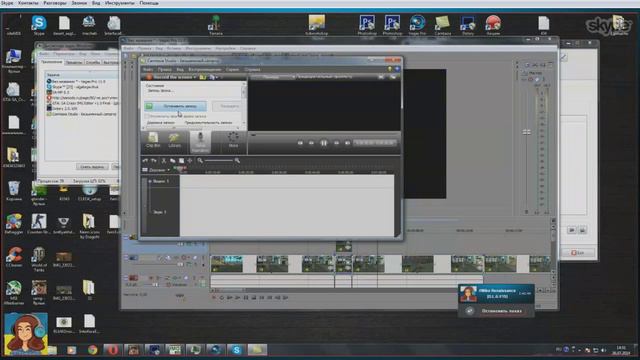The height and width of the screenshot is (360, 640).
Task: Open the Recycle Bin desktop icon
Action: [14, 191]
